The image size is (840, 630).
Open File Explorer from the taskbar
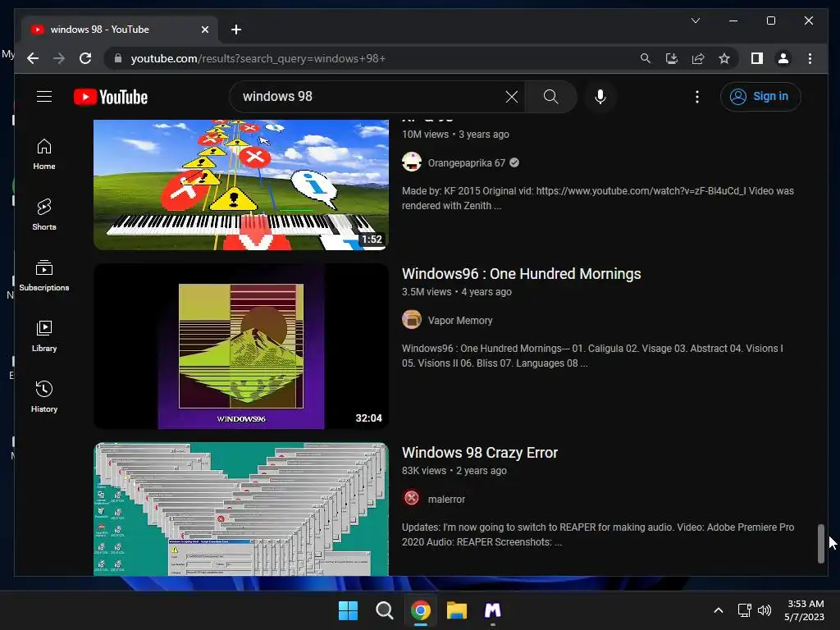(x=457, y=610)
